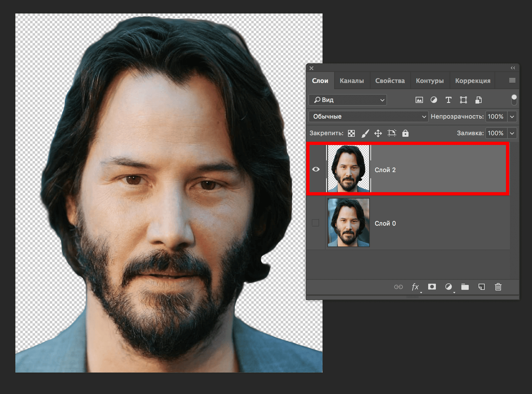Add a layer mask using mask icon
The image size is (532, 394).
point(432,287)
